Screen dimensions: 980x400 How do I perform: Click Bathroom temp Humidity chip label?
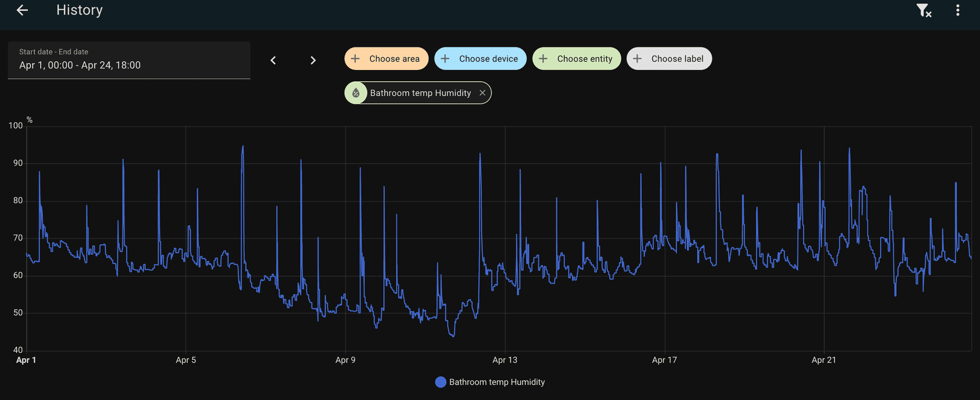pyautogui.click(x=420, y=93)
